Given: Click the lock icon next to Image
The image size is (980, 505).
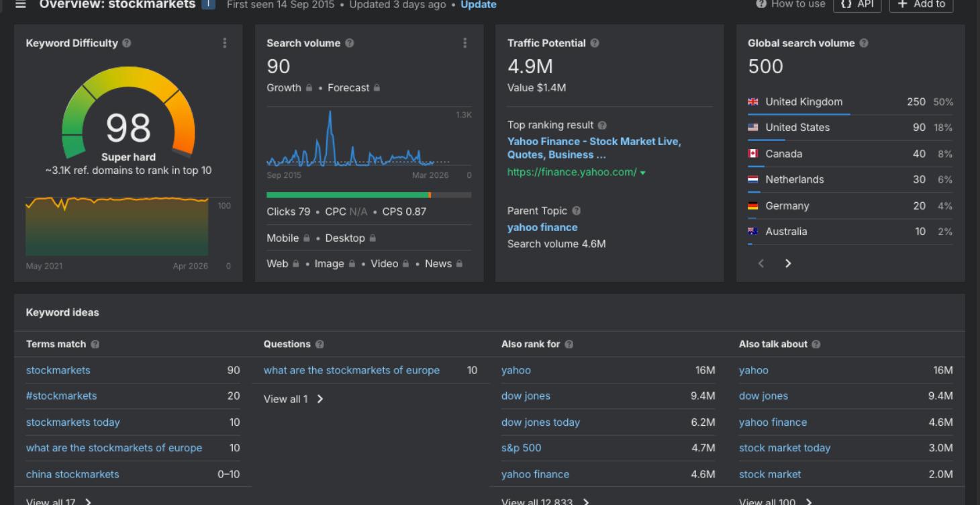Looking at the screenshot, I should [x=352, y=264].
